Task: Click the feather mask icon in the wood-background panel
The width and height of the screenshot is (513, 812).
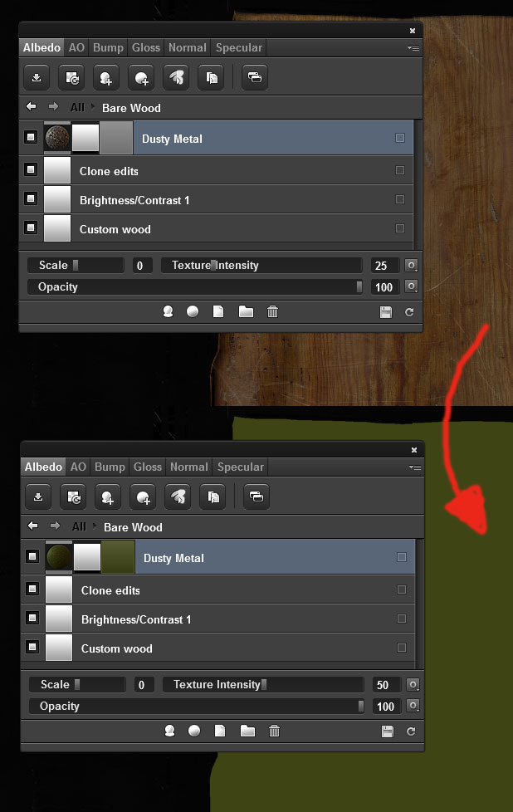Action: (x=176, y=78)
